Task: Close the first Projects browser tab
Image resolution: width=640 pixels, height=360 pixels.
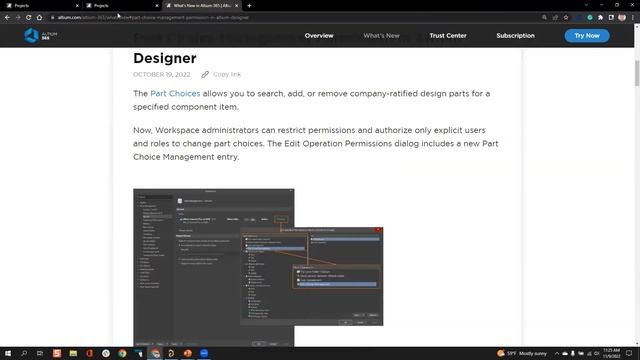Action: point(77,6)
